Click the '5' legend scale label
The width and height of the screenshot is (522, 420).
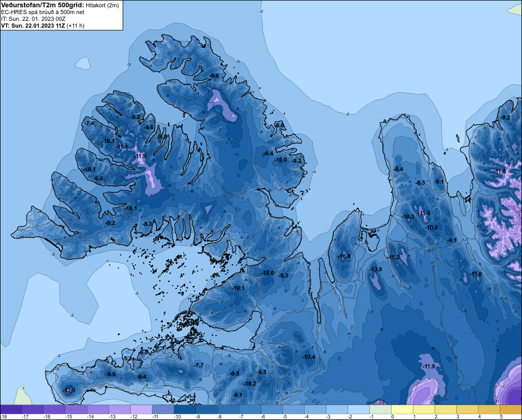pyautogui.click(x=501, y=417)
